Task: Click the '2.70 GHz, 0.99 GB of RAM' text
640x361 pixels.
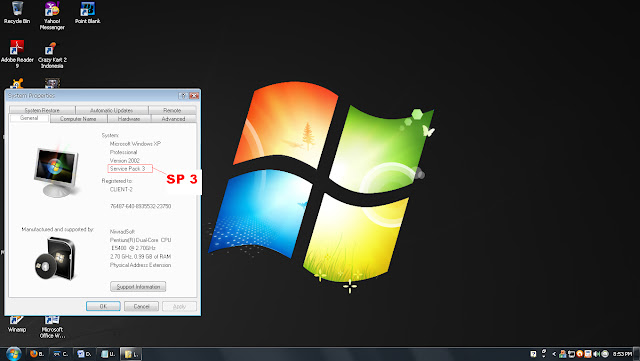Action: click(140, 256)
